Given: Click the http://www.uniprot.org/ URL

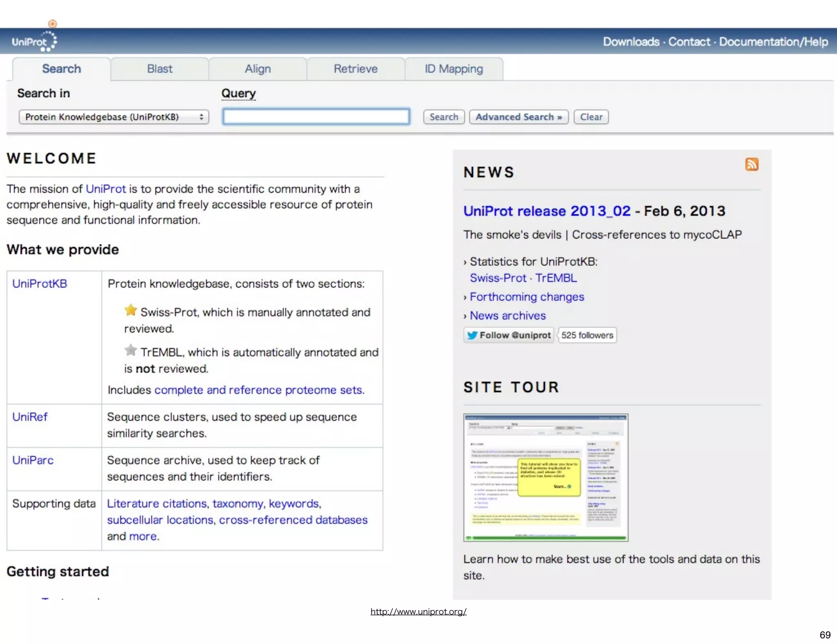Looking at the screenshot, I should pos(418,612).
